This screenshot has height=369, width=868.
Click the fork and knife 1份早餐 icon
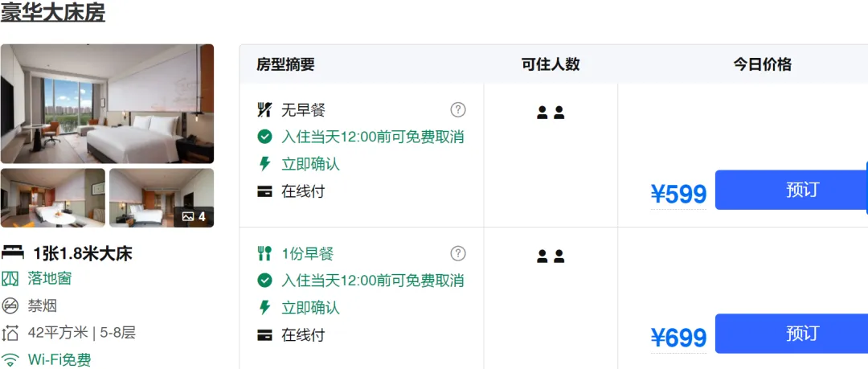pyautogui.click(x=264, y=254)
